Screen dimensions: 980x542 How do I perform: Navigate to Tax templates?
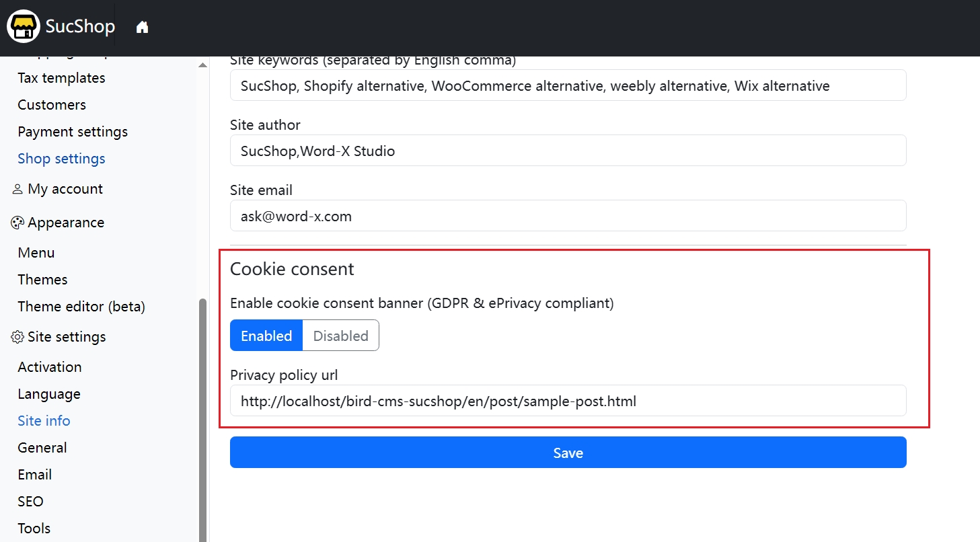coord(61,78)
